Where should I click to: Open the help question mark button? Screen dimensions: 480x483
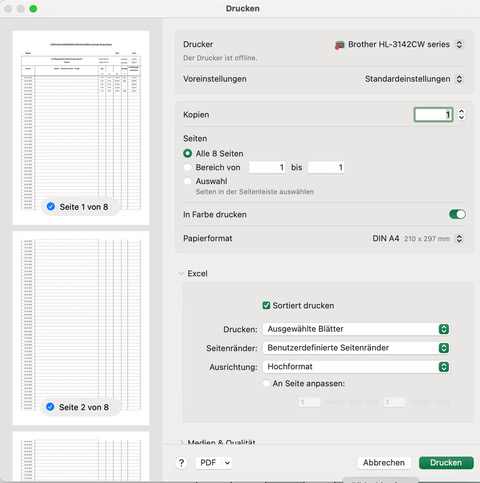(181, 463)
